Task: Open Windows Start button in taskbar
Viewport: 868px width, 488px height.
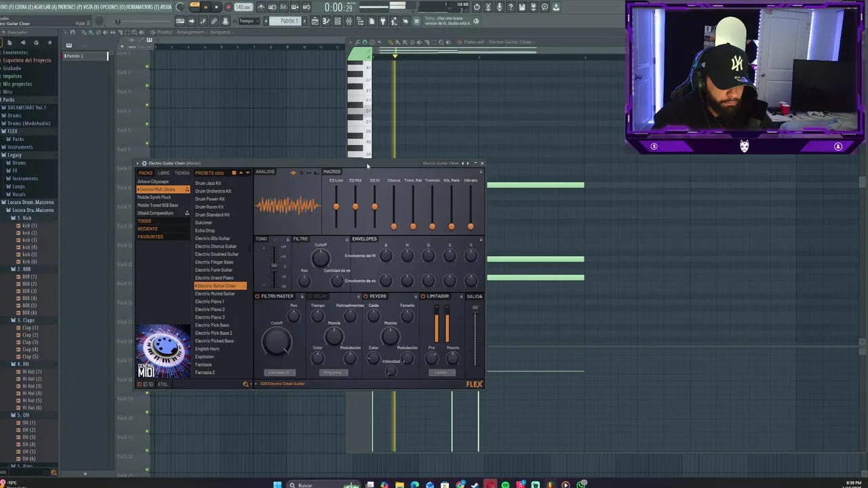Action: pos(277,485)
